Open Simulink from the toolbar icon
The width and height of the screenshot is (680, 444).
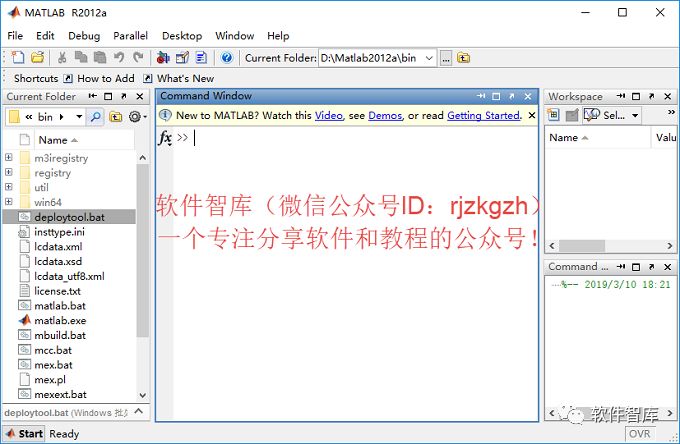[x=163, y=57]
